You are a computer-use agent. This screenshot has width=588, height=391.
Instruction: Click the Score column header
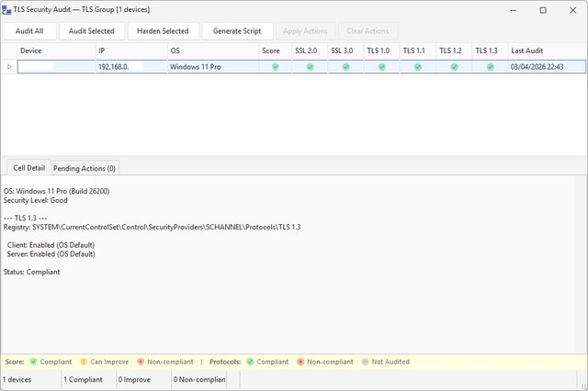coord(275,50)
